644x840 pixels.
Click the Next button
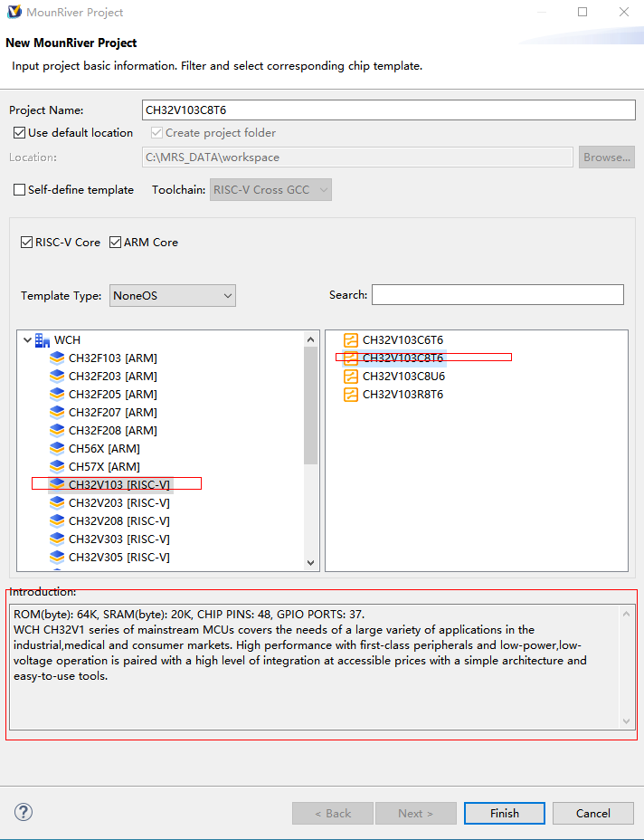416,813
